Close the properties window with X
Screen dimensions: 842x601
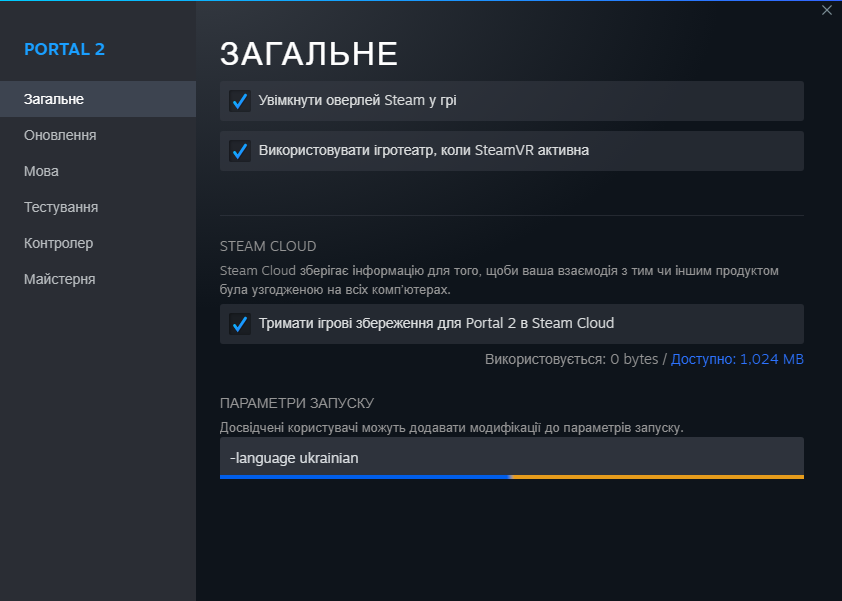(826, 10)
